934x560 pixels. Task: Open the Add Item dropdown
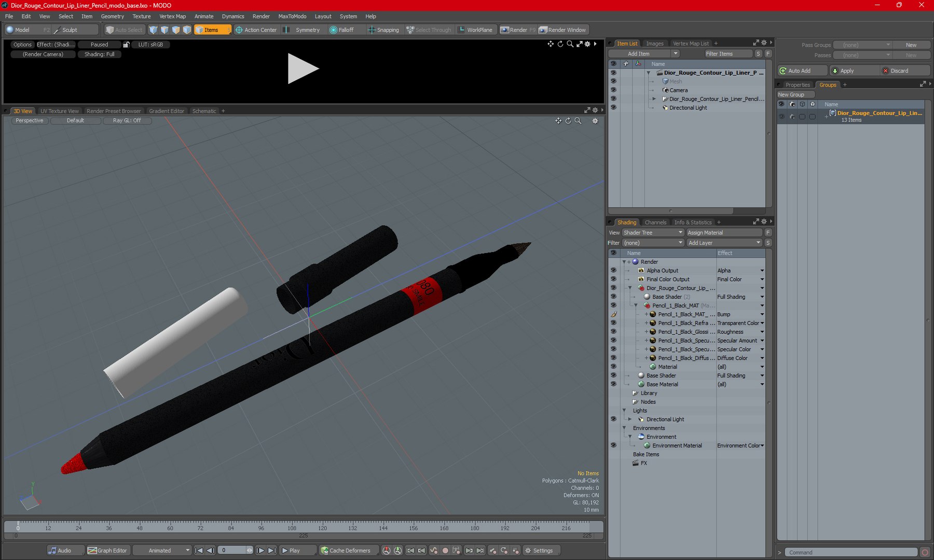(643, 54)
